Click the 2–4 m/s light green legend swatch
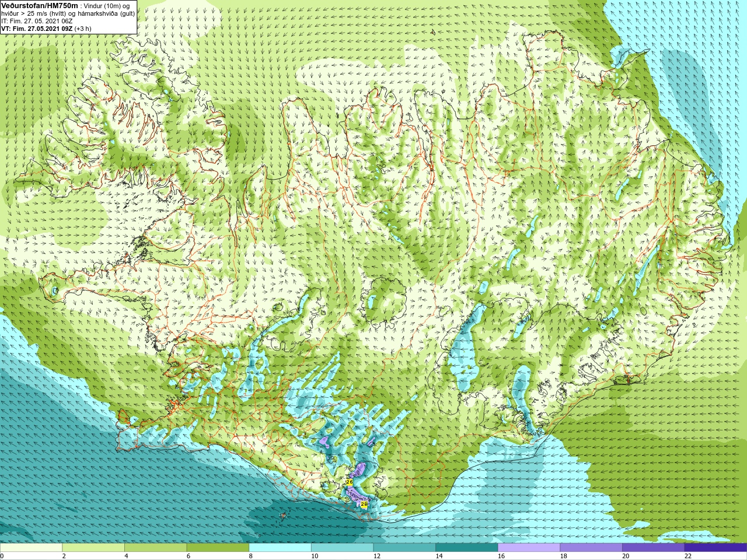747x560 pixels. [x=93, y=548]
